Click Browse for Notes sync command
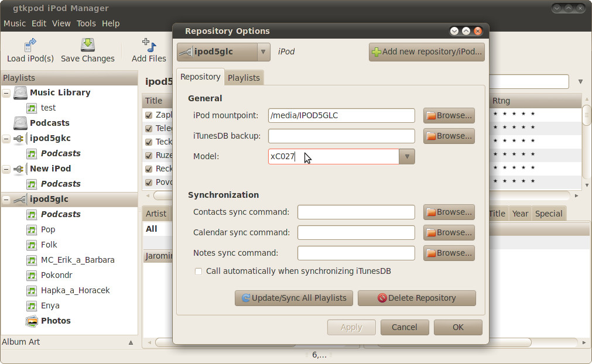592x364 pixels. coord(449,253)
